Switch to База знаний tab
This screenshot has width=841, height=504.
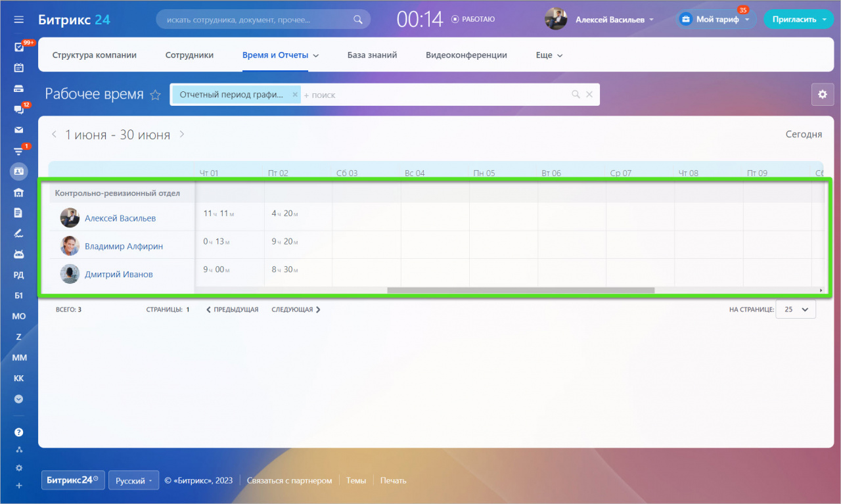tap(372, 55)
